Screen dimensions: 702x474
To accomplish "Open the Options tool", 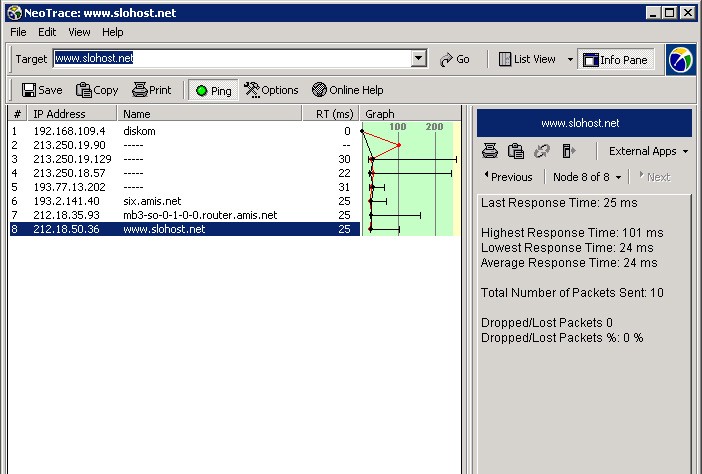I will click(x=271, y=90).
